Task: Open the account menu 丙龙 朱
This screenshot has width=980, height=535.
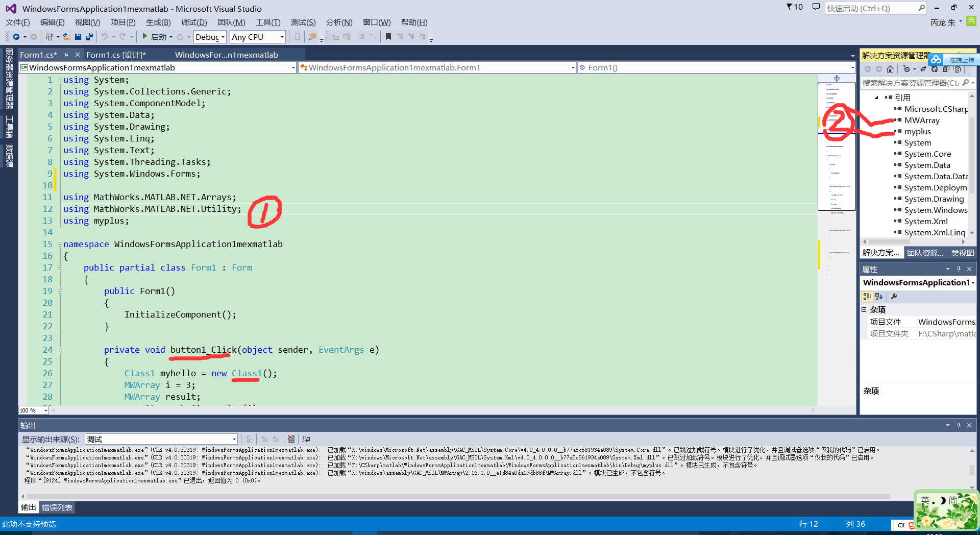Action: click(x=946, y=22)
